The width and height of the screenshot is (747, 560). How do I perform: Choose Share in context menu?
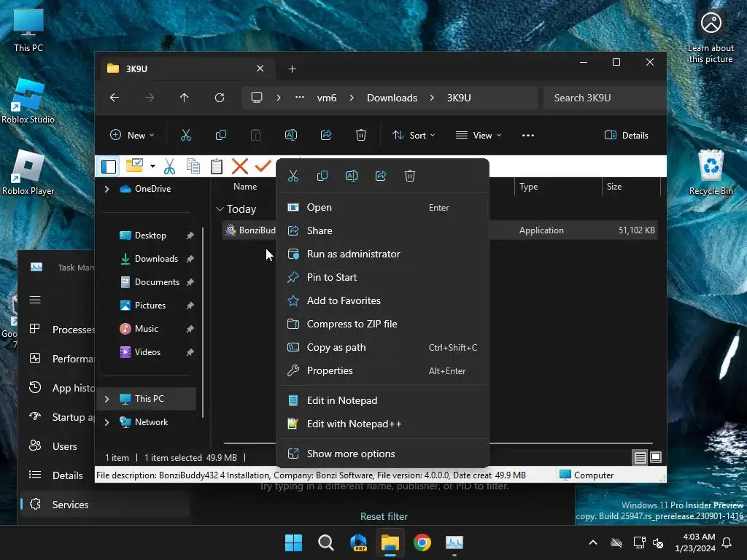coord(382,230)
